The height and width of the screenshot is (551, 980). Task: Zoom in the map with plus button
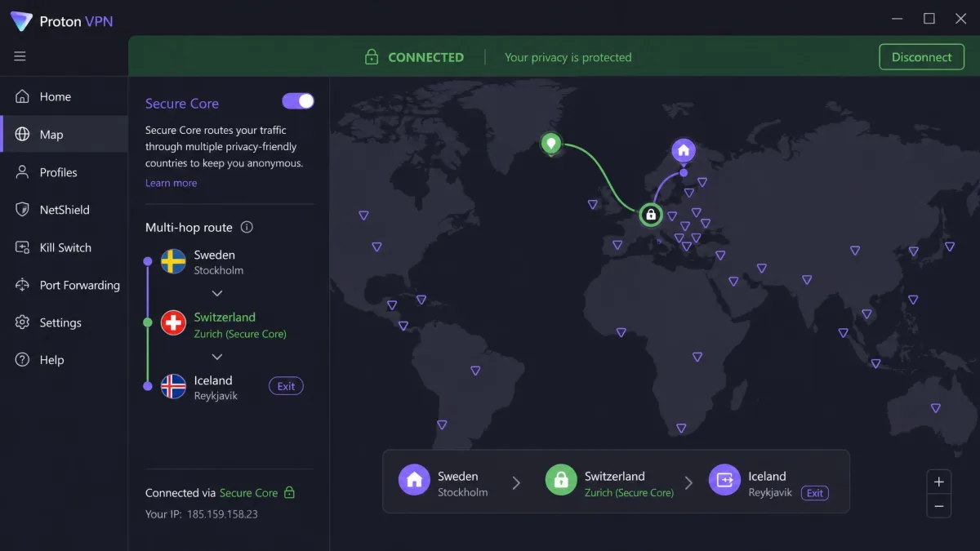point(939,482)
